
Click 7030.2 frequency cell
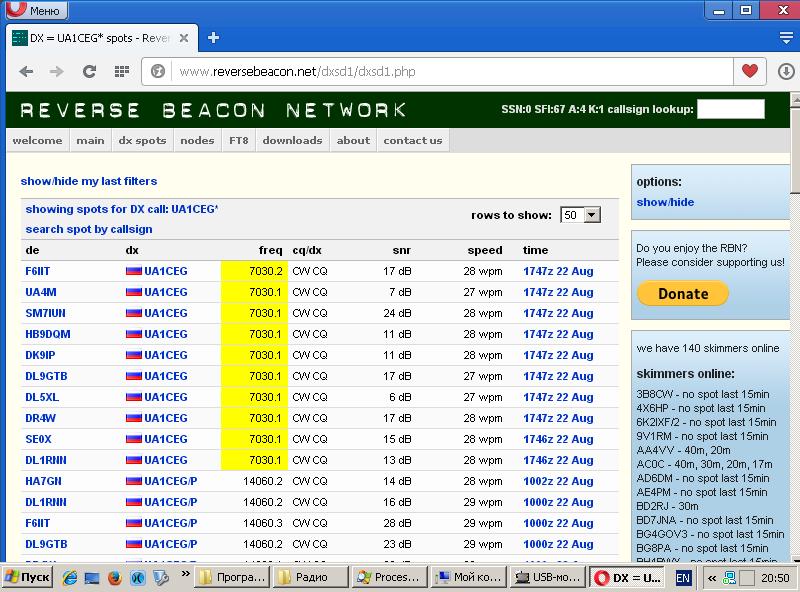255,271
